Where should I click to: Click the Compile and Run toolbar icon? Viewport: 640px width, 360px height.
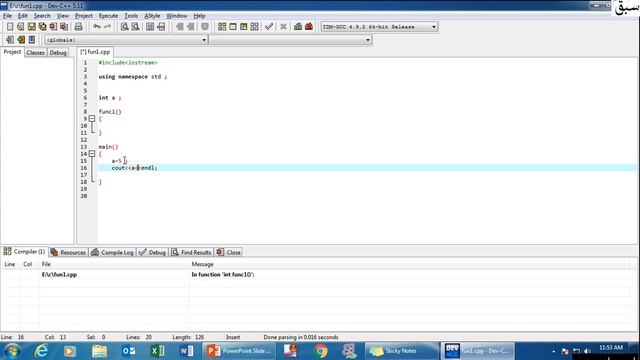coord(244,27)
